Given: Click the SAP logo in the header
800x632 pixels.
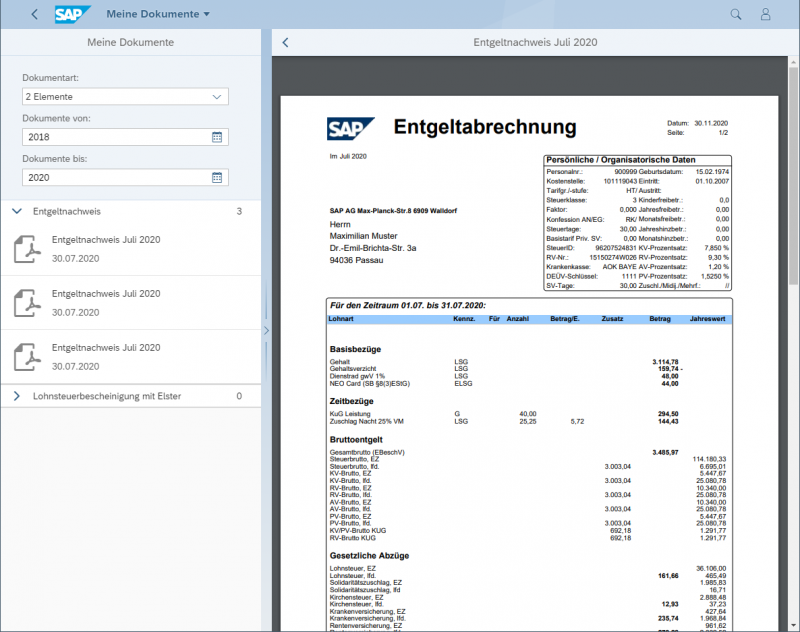Looking at the screenshot, I should 72,14.
